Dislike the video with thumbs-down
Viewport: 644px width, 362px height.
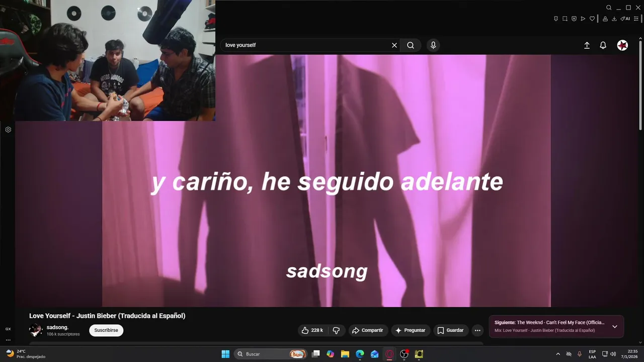(x=336, y=330)
